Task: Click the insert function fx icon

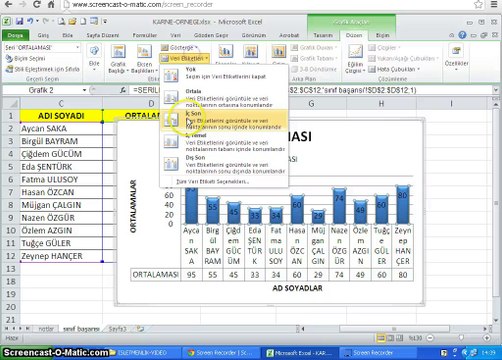Action: (x=123, y=90)
